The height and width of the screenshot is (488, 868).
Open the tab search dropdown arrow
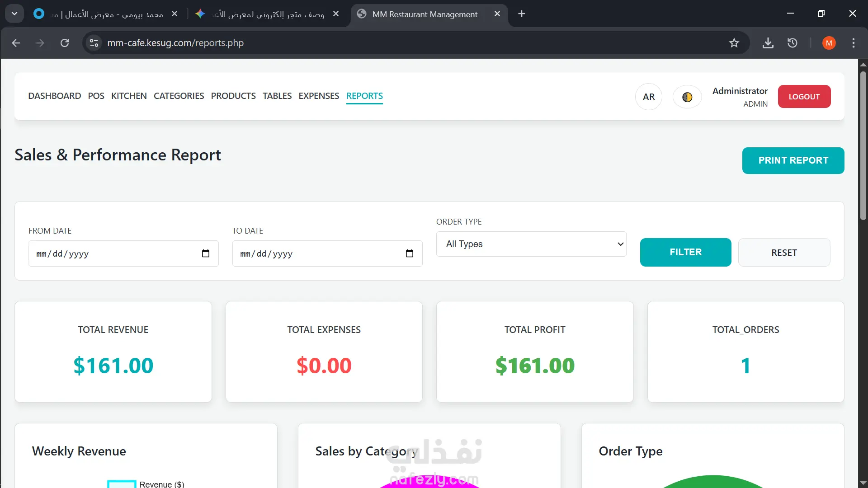[x=14, y=14]
